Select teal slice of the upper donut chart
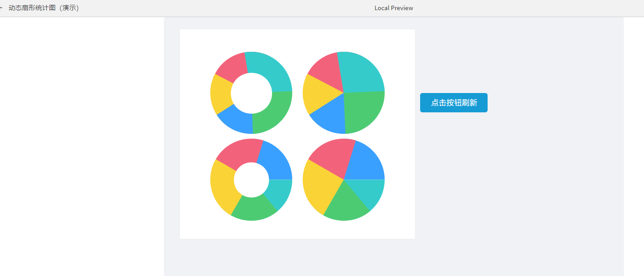This screenshot has height=276, width=644. [272, 70]
